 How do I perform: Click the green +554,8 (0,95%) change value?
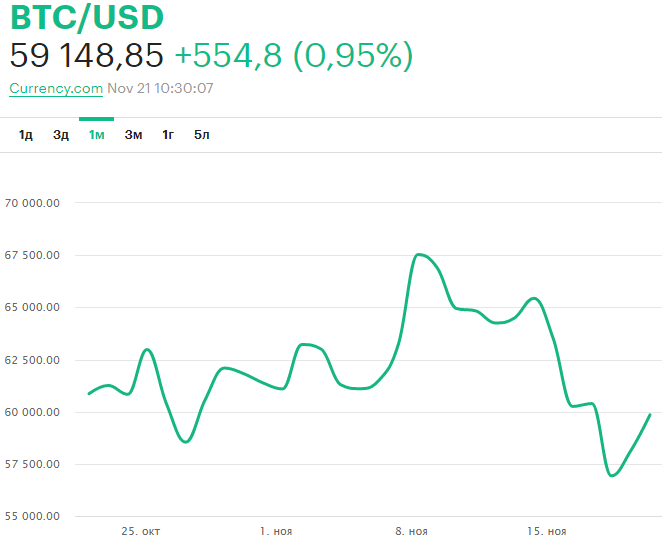(x=293, y=56)
